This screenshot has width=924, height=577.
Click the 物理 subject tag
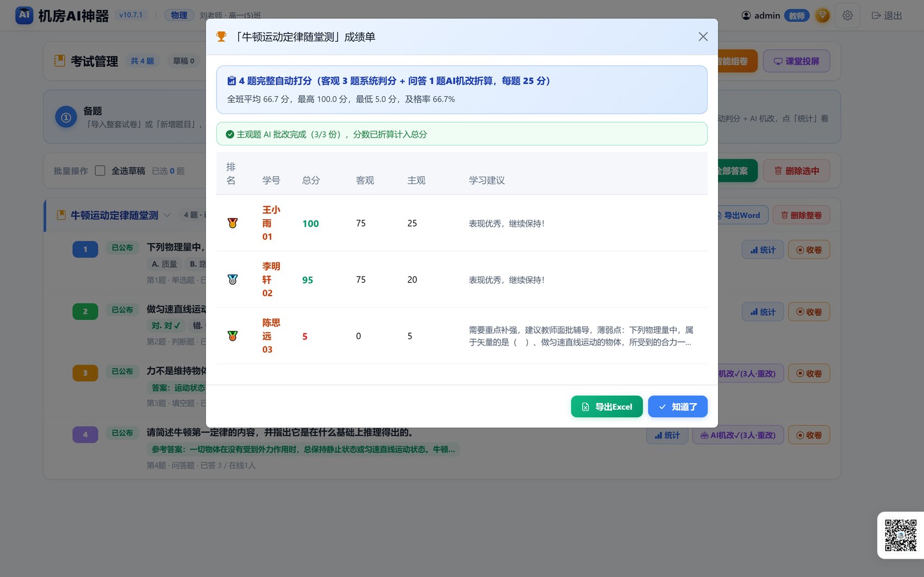tap(179, 15)
